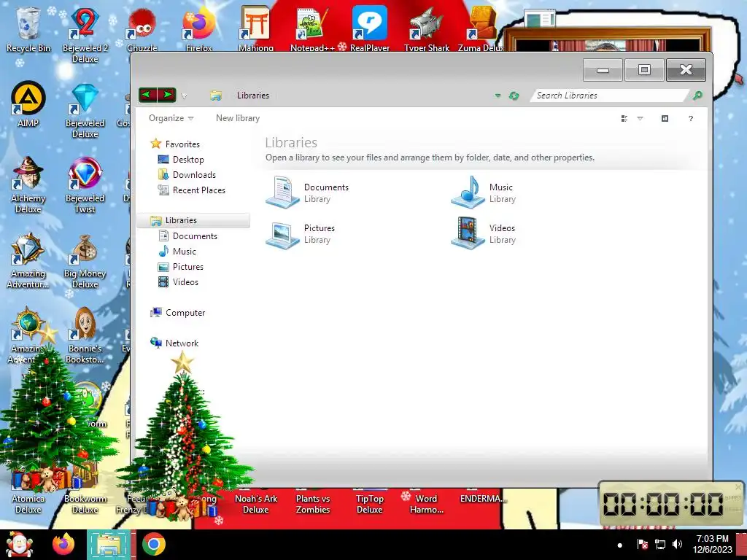Click the change view icon
The image size is (747, 560).
click(624, 119)
